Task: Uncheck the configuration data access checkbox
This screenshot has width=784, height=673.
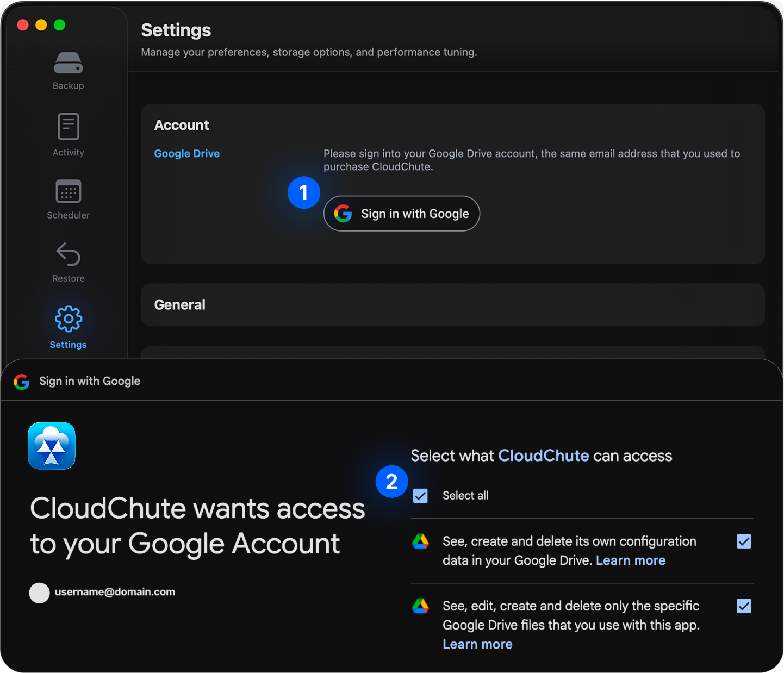Action: click(744, 541)
